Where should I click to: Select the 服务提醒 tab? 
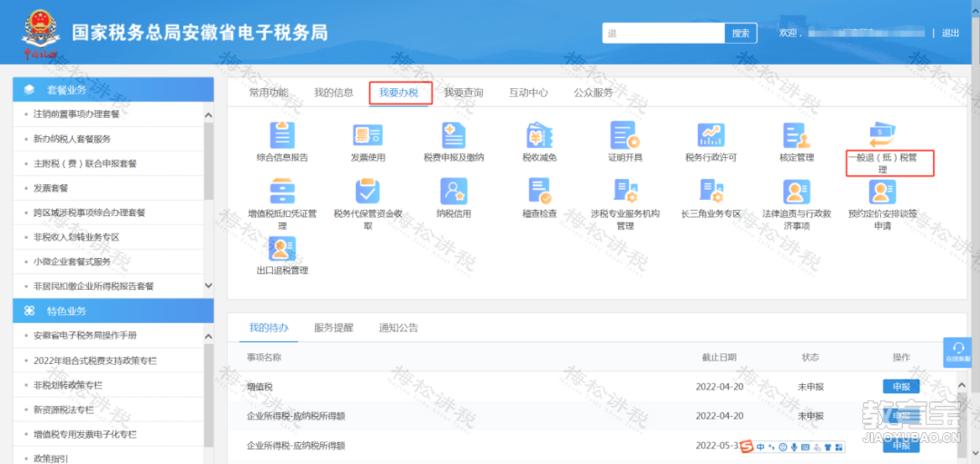pyautogui.click(x=333, y=328)
